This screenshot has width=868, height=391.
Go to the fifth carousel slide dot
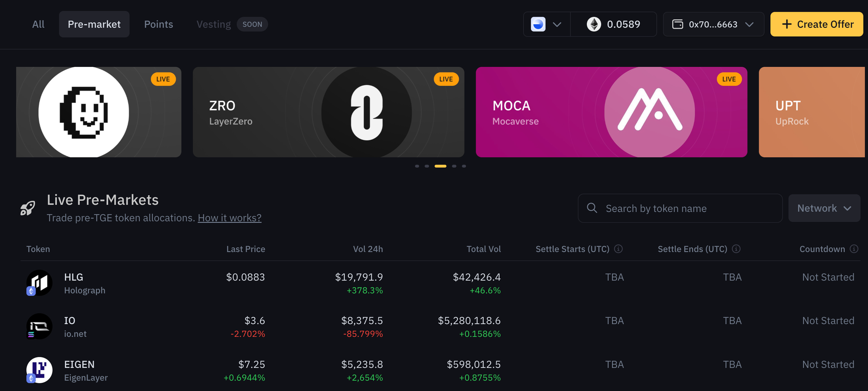tap(464, 166)
